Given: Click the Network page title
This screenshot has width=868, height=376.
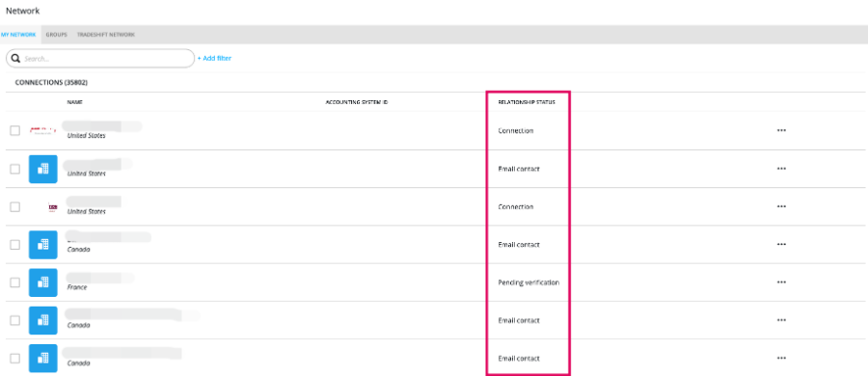Looking at the screenshot, I should point(23,11).
